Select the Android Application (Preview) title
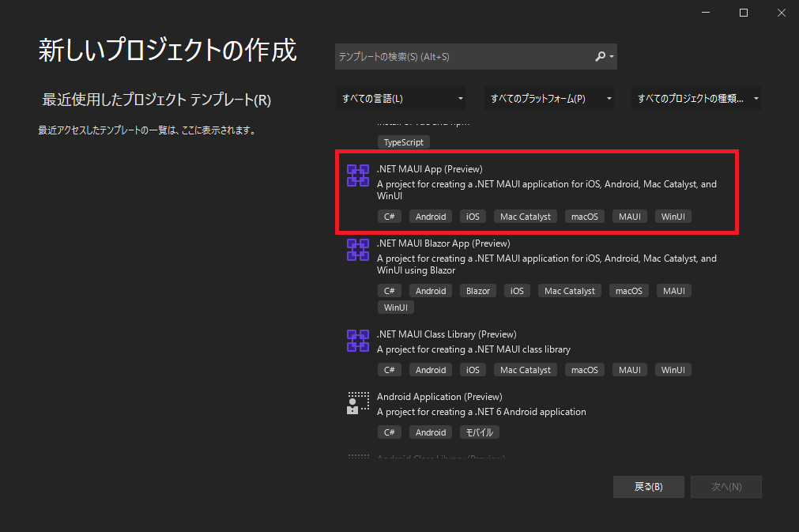This screenshot has height=532, width=799. (x=439, y=397)
